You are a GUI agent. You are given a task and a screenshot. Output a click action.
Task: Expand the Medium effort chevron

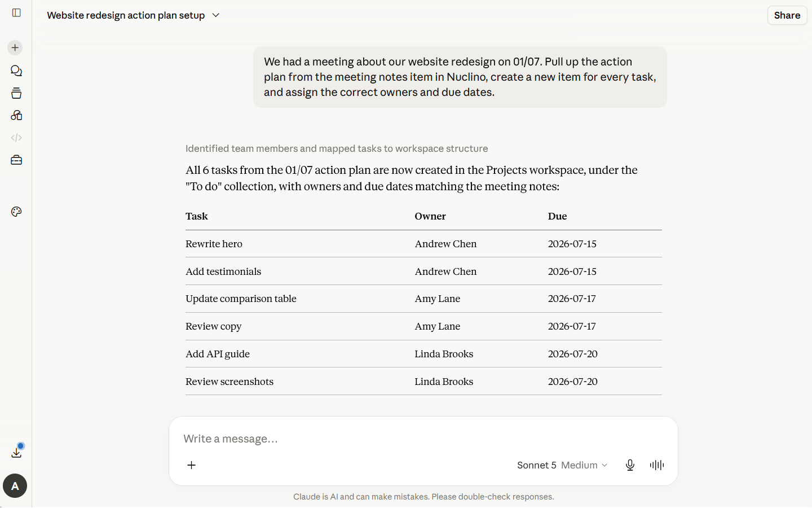(604, 465)
